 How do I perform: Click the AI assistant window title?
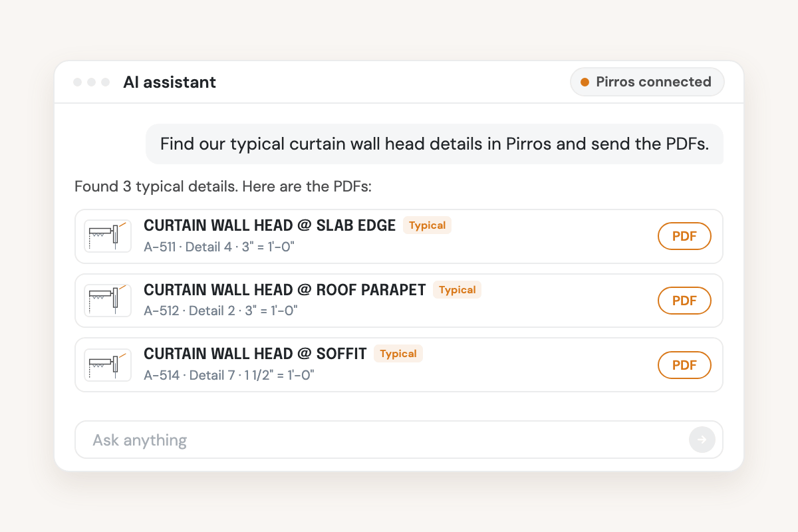pos(170,82)
